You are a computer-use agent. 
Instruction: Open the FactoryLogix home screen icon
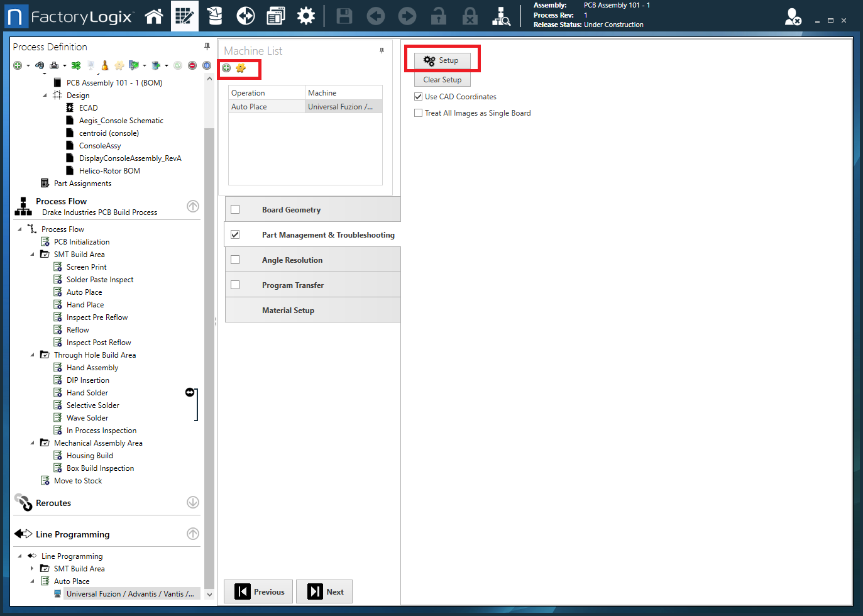pyautogui.click(x=154, y=16)
